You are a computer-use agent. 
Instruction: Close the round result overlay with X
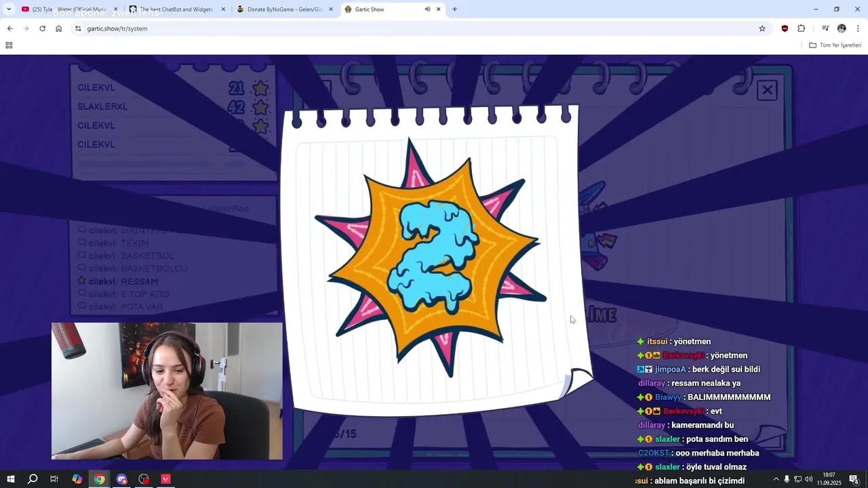coord(767,90)
